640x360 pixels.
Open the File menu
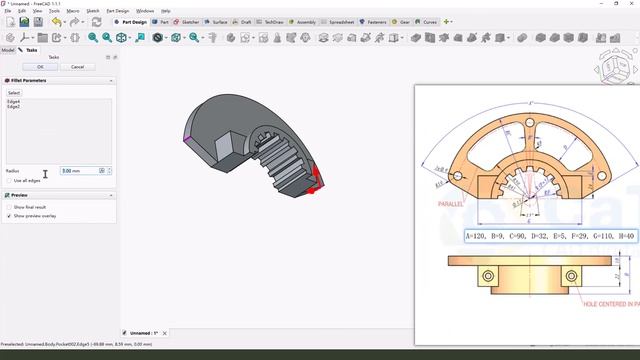coord(8,11)
